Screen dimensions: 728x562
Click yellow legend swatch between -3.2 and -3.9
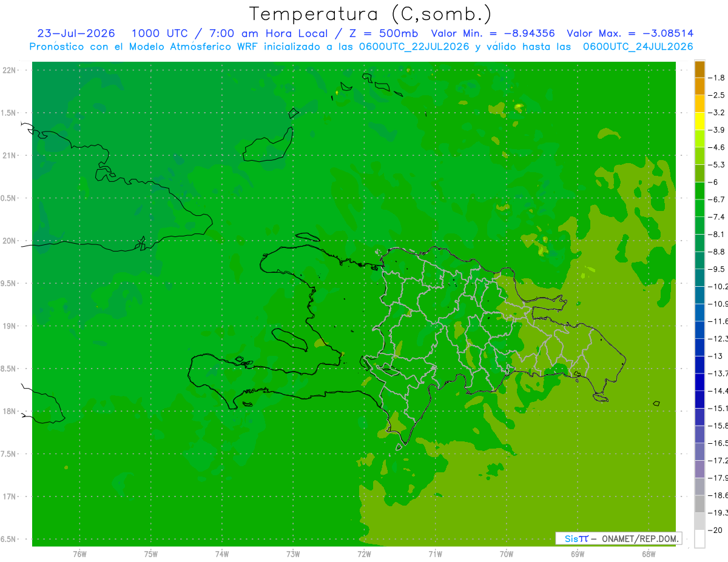point(699,121)
